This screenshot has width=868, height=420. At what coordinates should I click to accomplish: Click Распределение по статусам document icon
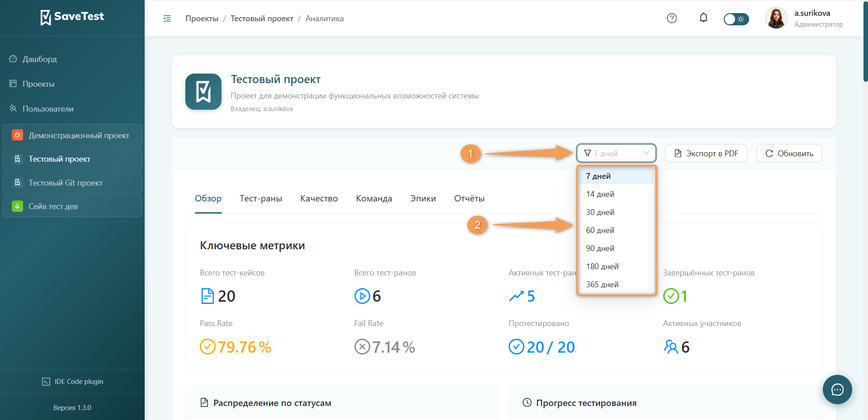pos(204,402)
